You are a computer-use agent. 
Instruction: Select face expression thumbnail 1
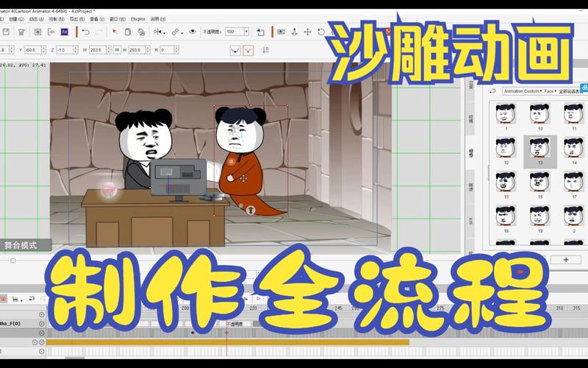pos(506,114)
